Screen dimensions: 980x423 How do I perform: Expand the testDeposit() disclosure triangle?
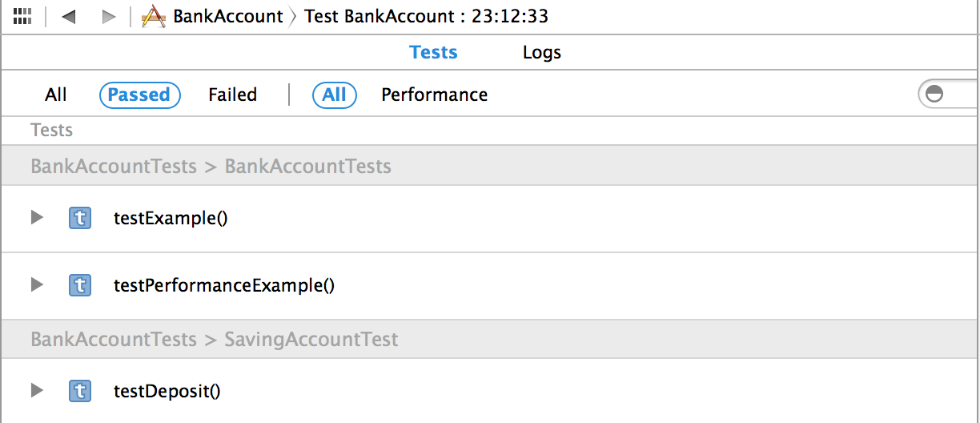pos(36,390)
